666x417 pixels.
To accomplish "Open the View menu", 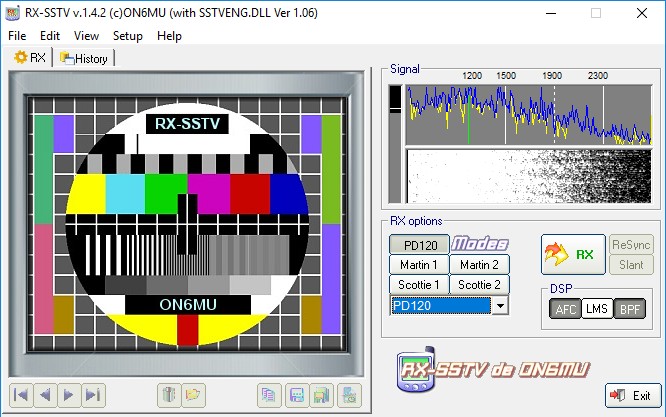I will click(86, 35).
